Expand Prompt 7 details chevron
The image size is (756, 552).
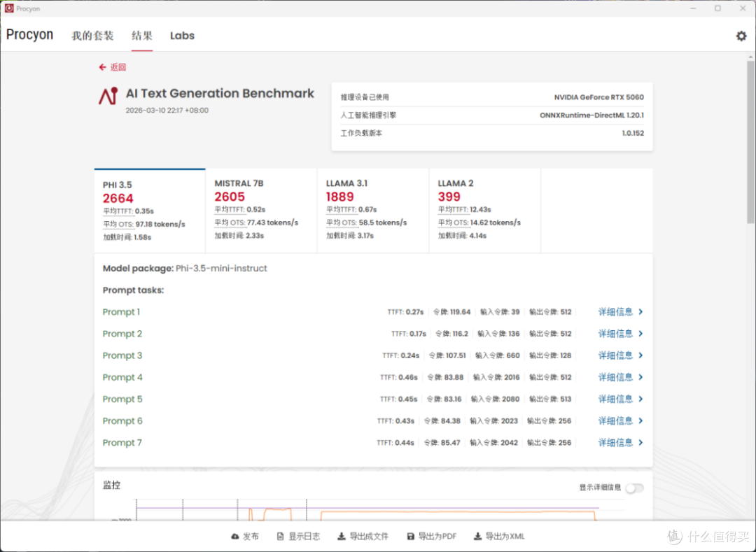pyautogui.click(x=640, y=443)
